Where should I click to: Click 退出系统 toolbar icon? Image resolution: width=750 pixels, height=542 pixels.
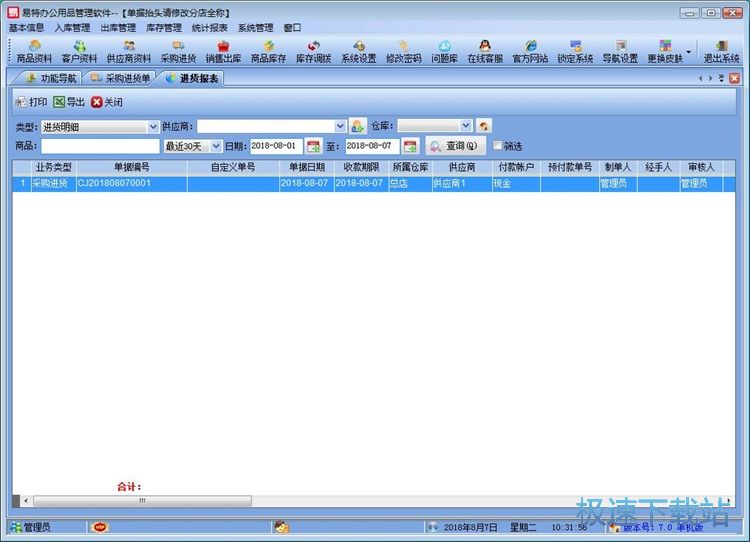point(721,52)
